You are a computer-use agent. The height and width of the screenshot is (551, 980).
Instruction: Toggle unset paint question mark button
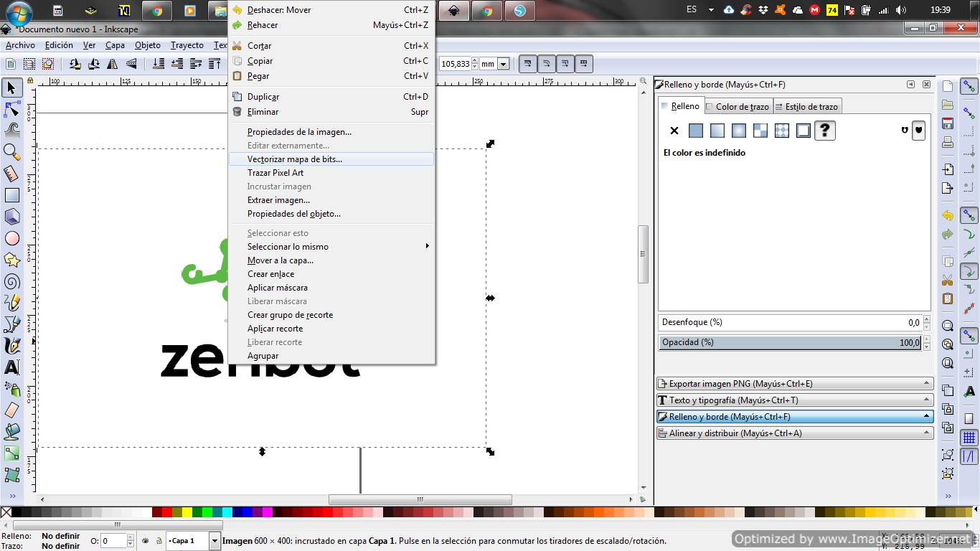[824, 131]
